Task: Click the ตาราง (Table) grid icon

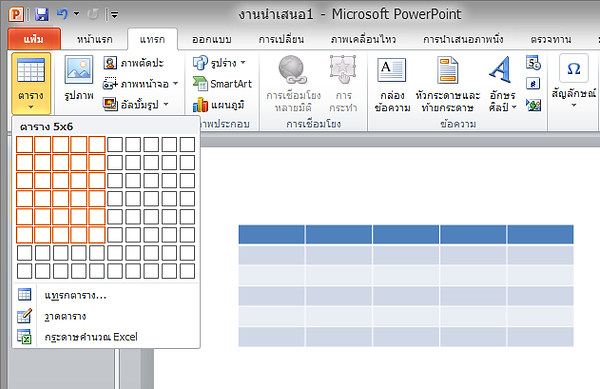Action: pyautogui.click(x=31, y=70)
